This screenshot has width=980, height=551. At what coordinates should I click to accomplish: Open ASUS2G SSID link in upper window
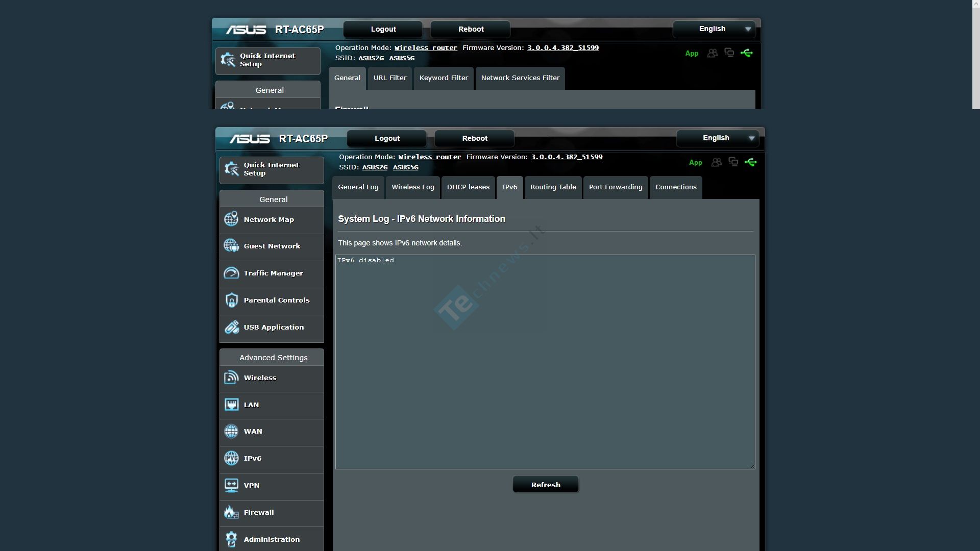click(371, 58)
